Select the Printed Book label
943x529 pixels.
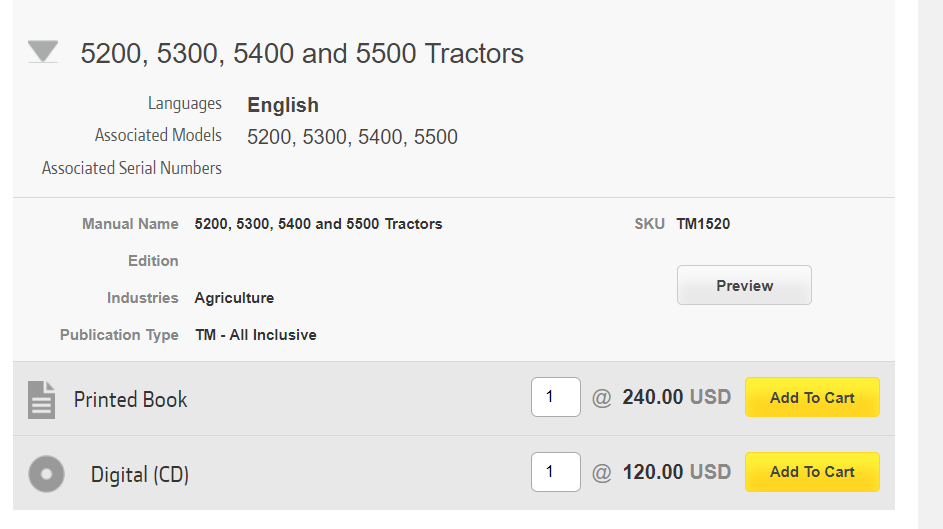click(x=130, y=399)
